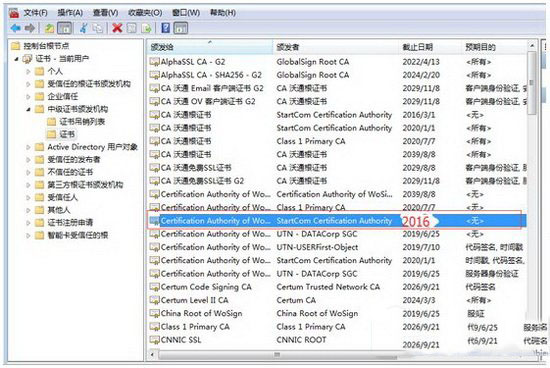Open Properties via the toolbar icon after delete

pyautogui.click(x=132, y=28)
